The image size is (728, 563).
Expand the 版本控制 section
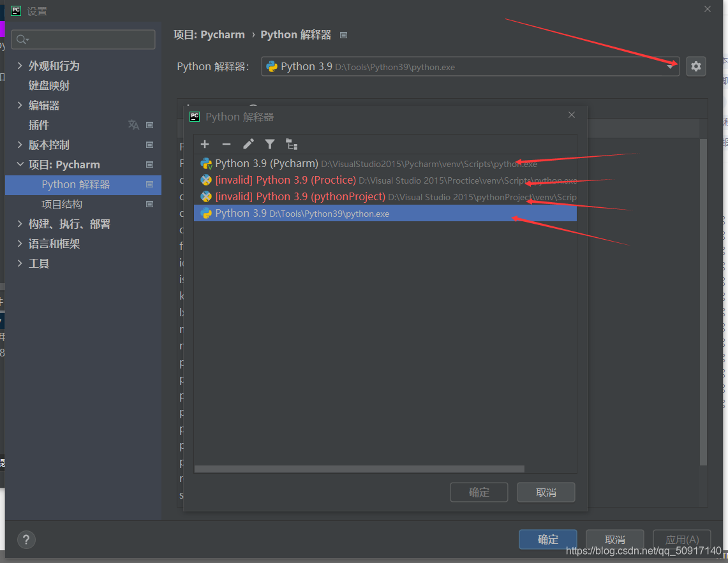click(20, 144)
